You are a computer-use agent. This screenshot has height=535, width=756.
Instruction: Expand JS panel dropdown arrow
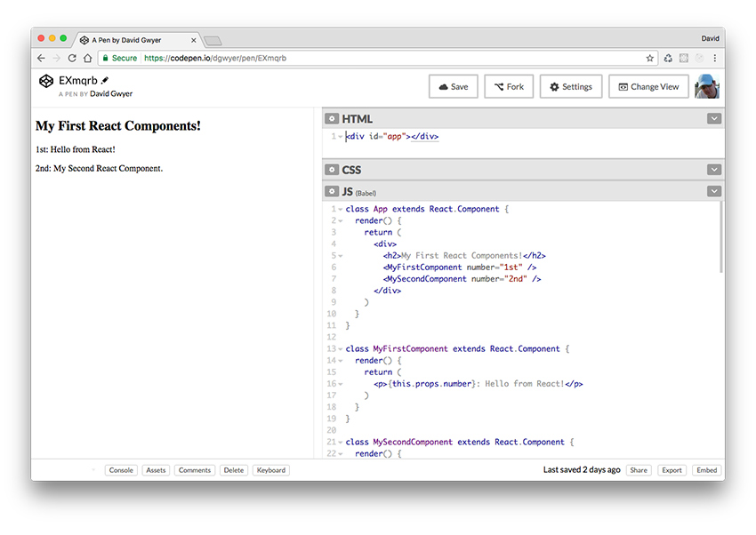pos(714,191)
